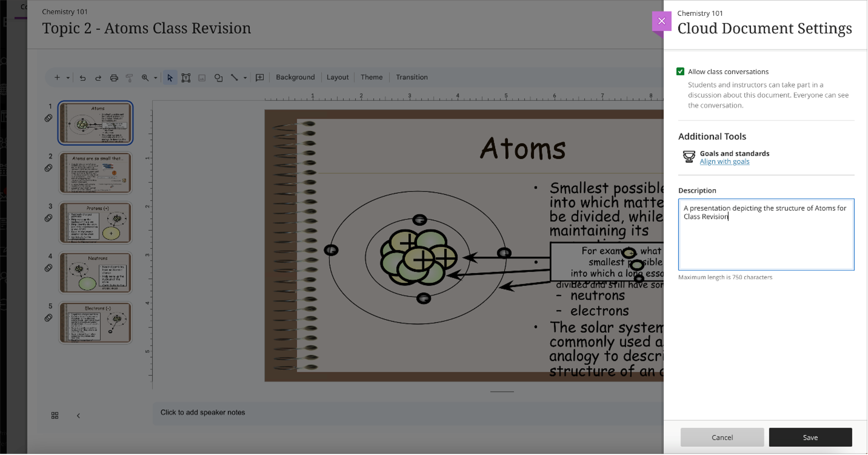
Task: Collapse the slide filmstrip chevron
Action: click(78, 415)
